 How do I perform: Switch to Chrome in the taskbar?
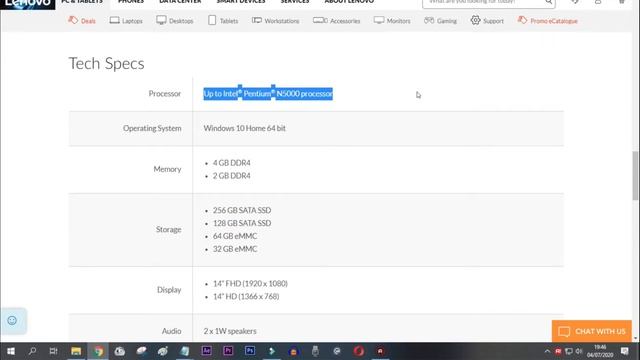click(x=98, y=351)
